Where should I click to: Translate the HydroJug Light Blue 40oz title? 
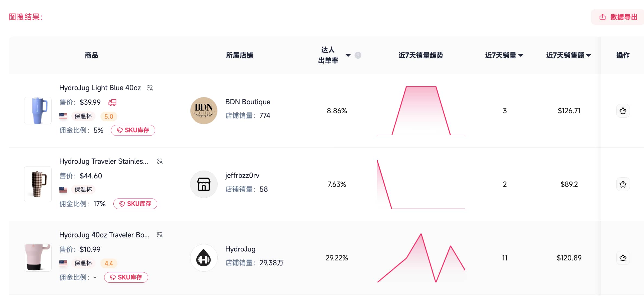[149, 88]
